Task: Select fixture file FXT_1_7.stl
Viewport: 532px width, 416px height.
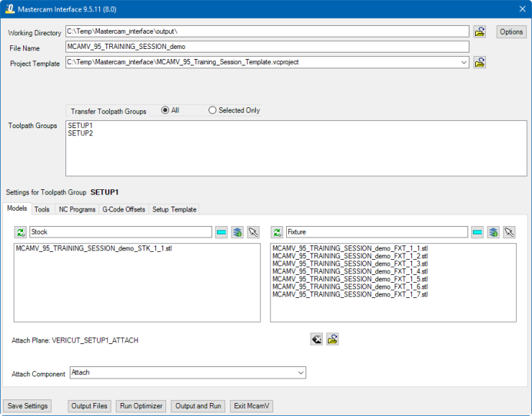Action: (350, 294)
